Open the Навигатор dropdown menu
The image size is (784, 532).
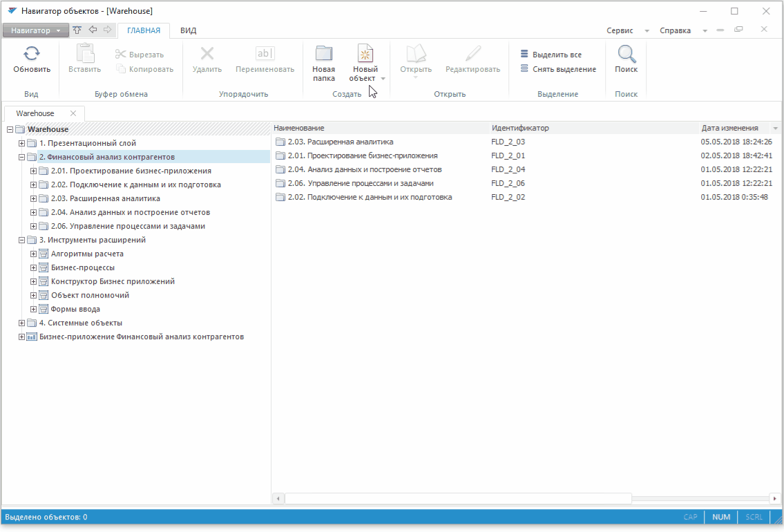pyautogui.click(x=35, y=30)
